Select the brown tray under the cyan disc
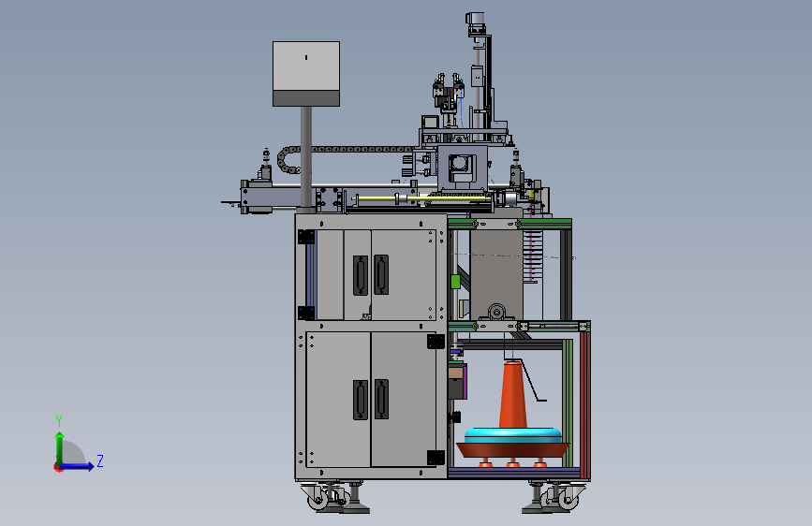 [x=512, y=449]
